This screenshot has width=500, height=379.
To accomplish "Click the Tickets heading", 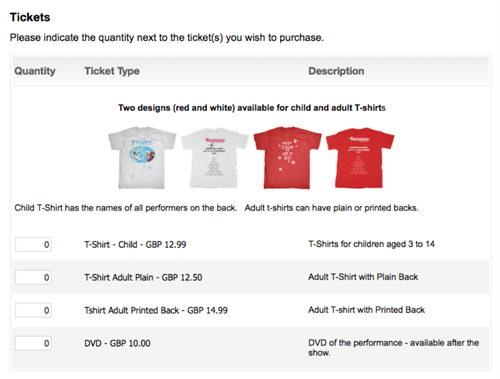I will pyautogui.click(x=30, y=17).
